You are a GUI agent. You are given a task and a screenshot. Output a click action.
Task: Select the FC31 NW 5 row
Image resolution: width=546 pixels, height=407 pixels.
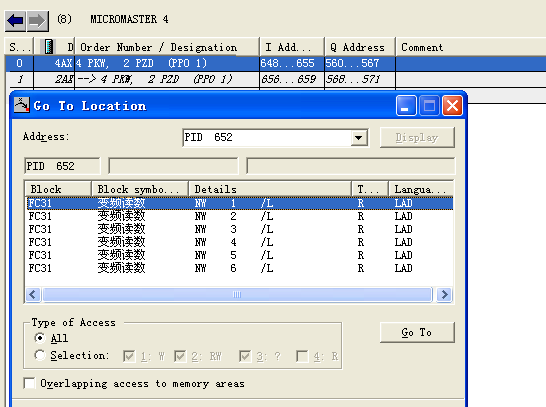240,255
